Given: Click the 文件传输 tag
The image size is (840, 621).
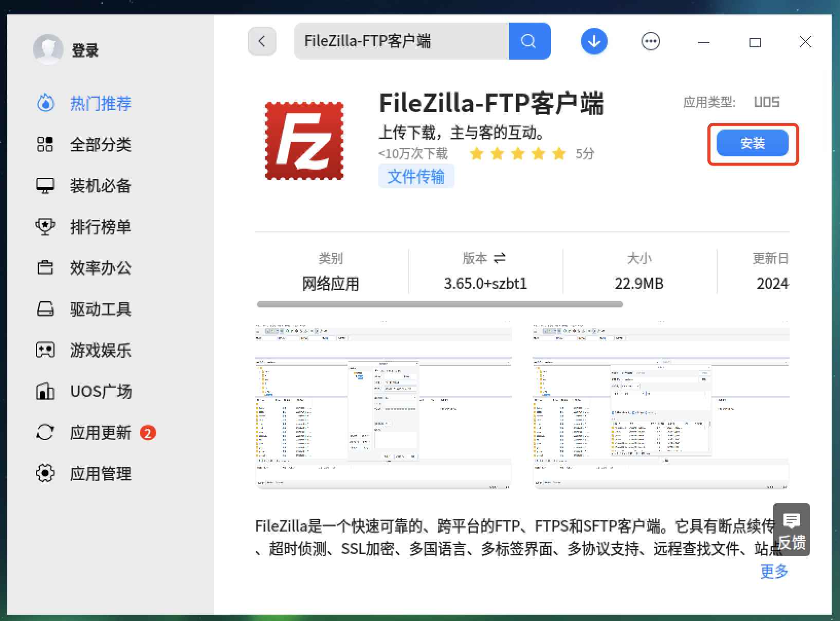Looking at the screenshot, I should [416, 176].
